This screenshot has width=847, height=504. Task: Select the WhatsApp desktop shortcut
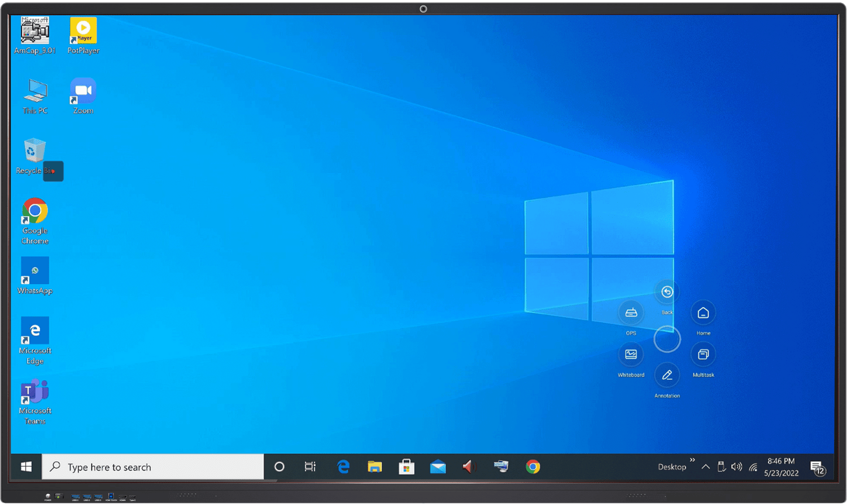[35, 271]
